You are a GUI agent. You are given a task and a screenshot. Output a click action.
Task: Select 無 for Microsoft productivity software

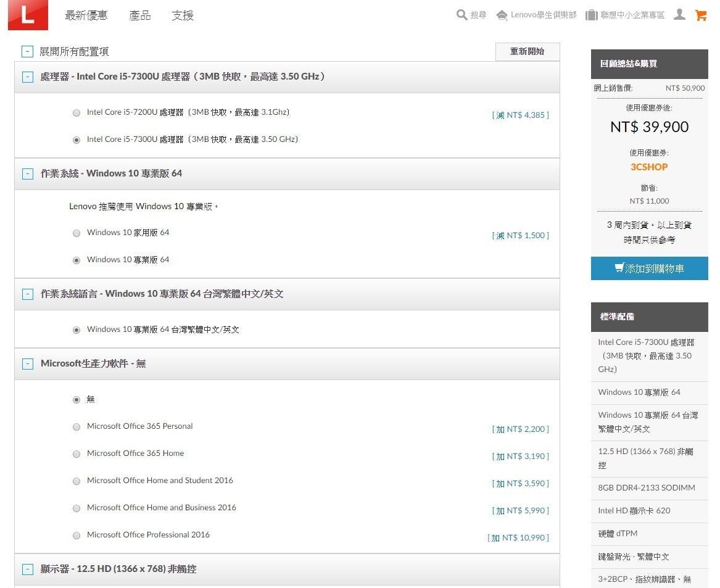(77, 400)
